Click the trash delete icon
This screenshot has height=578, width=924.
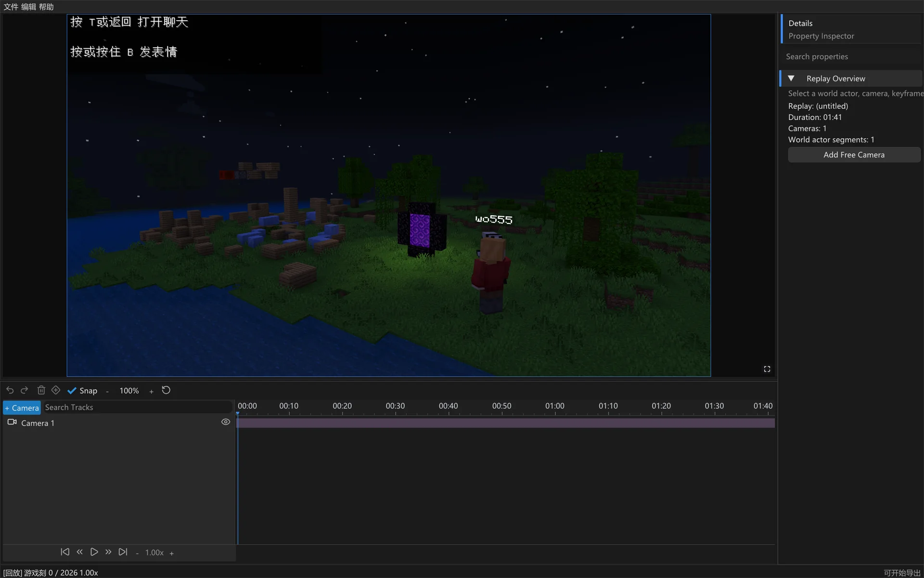tap(41, 390)
